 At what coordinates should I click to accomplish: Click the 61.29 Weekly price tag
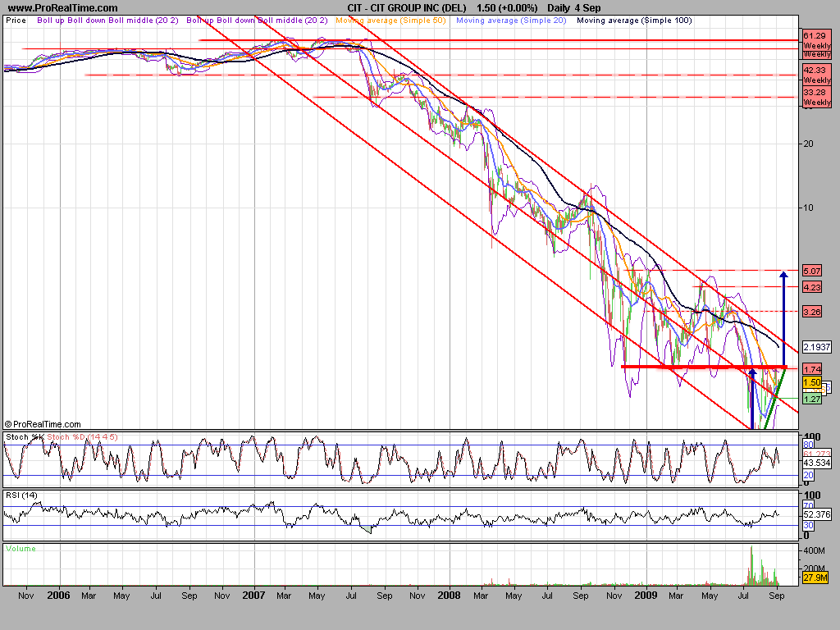(x=816, y=40)
